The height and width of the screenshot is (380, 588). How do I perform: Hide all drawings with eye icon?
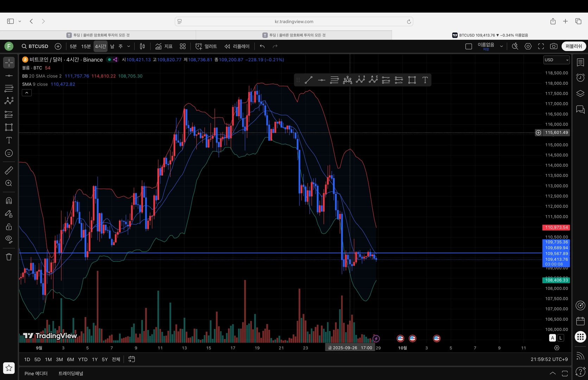[9, 240]
